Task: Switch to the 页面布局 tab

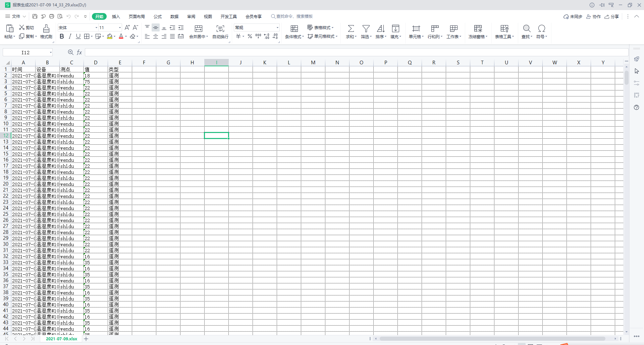Action: point(137,16)
